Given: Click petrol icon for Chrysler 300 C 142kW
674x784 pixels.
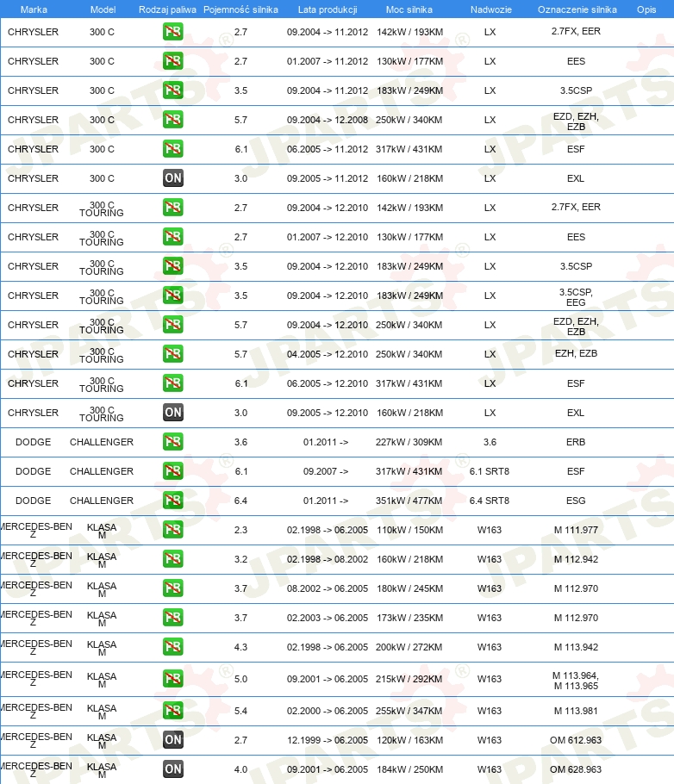Looking at the screenshot, I should point(172,32).
